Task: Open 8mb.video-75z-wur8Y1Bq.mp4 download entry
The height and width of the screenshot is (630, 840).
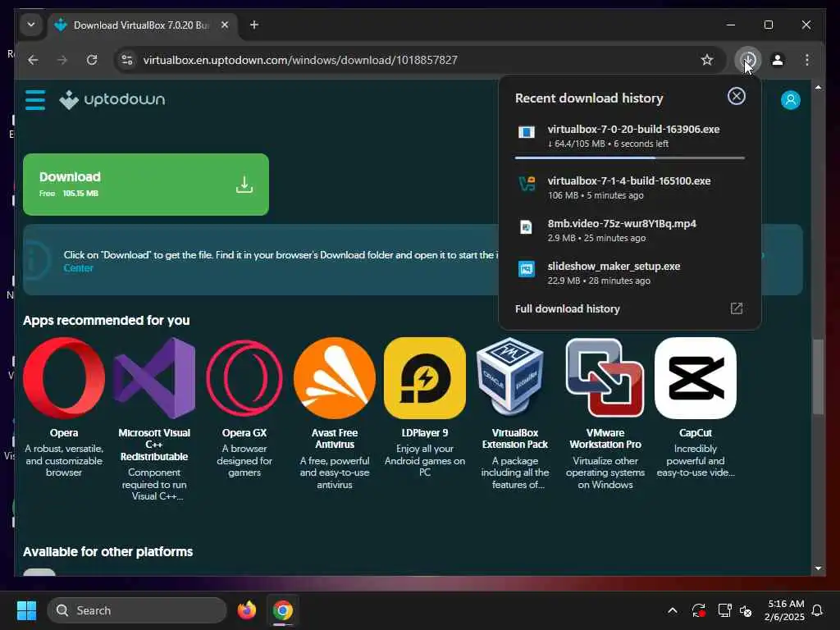Action: 629,231
